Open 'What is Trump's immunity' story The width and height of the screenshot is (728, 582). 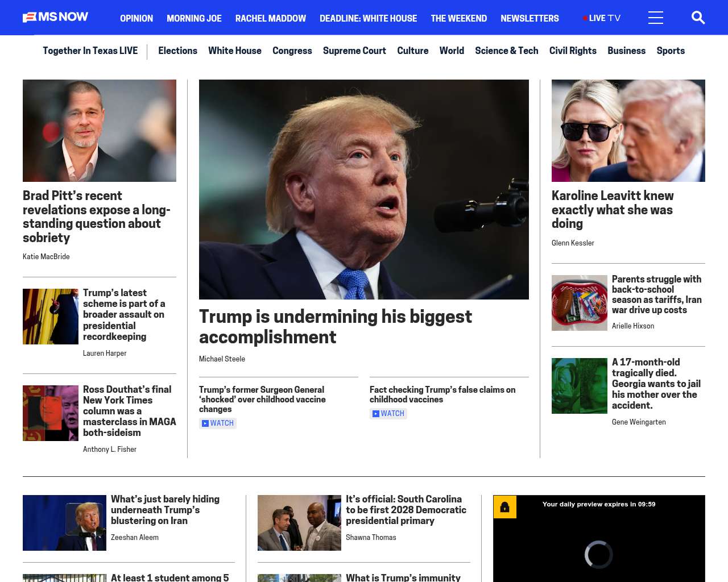(403, 577)
